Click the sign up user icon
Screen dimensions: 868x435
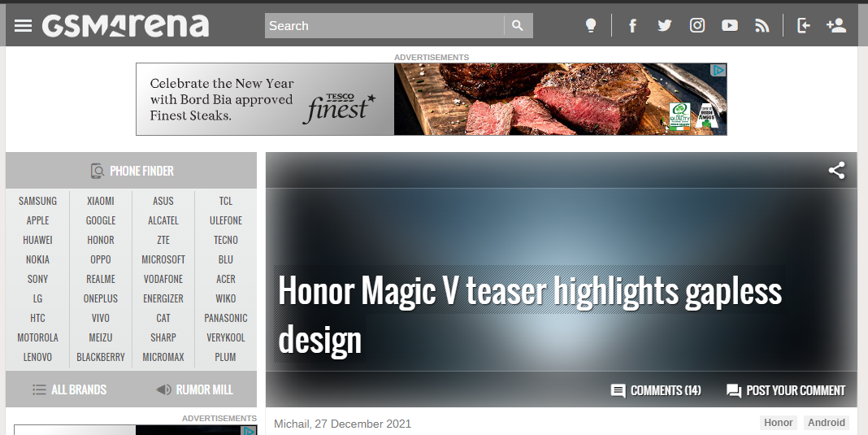click(835, 25)
